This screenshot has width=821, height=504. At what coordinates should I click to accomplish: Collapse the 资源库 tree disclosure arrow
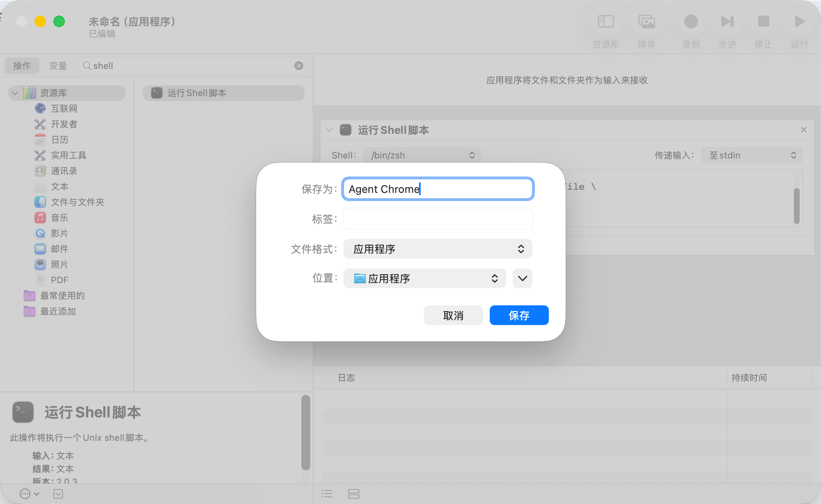click(15, 93)
